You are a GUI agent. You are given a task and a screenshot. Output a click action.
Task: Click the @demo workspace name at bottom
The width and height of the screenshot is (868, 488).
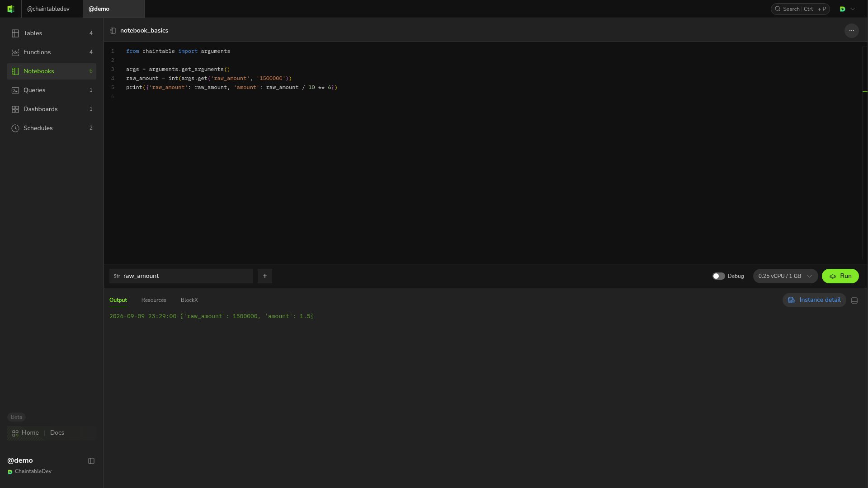[20, 460]
